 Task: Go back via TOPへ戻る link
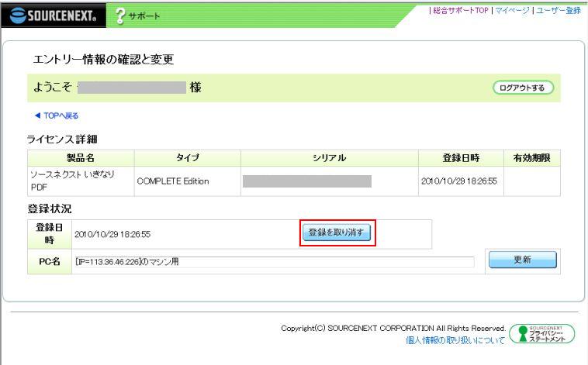click(61, 115)
